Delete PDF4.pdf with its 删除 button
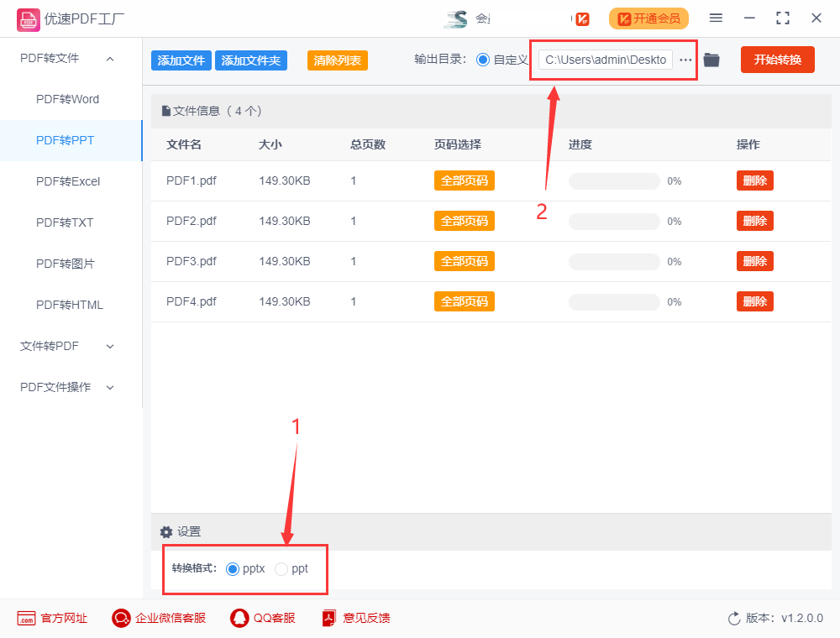Screen dimensions: 840x638 (x=755, y=302)
